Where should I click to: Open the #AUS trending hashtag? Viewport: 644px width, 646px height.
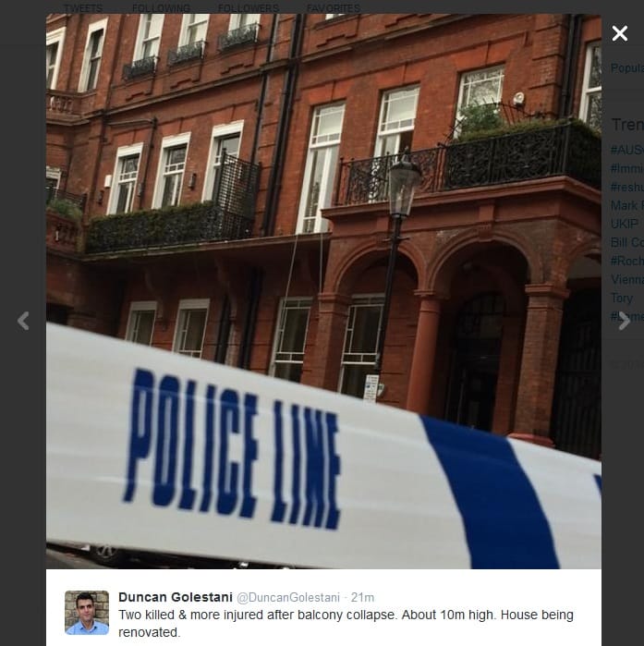coord(627,150)
